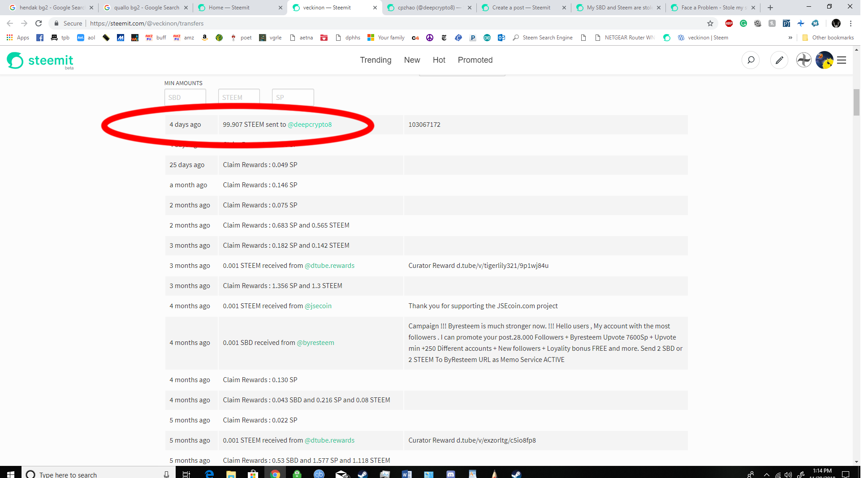
Task: Click memo text '103067172'
Action: (x=424, y=125)
